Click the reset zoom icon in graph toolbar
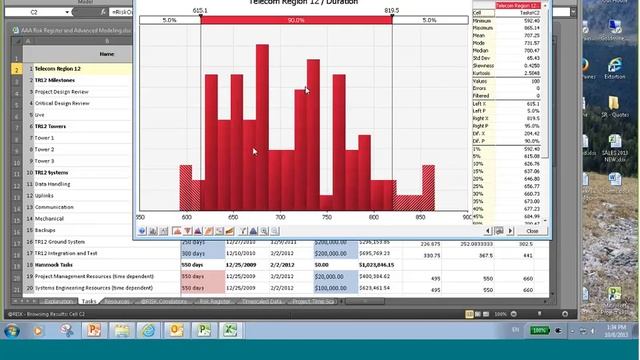This screenshot has height=360, width=640. 275,231
